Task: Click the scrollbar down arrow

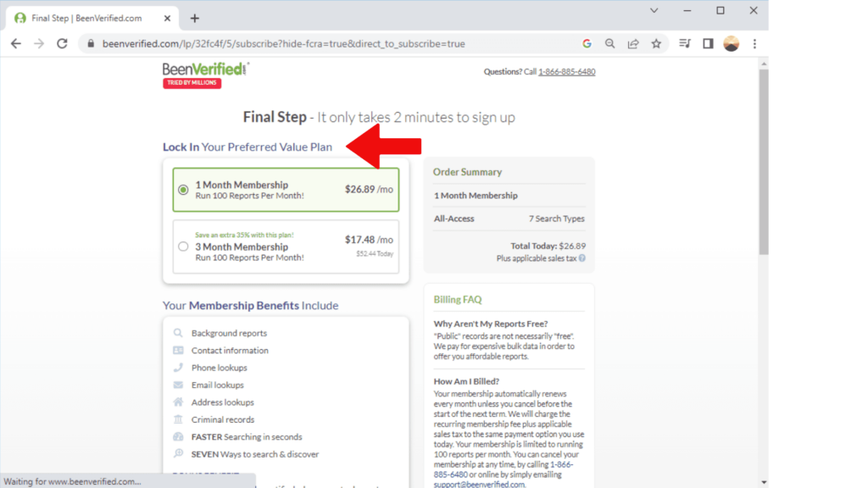Action: (x=764, y=482)
